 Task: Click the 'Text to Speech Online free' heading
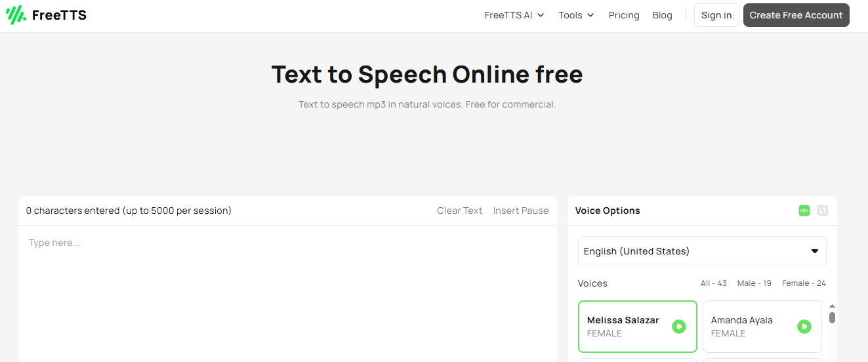[x=427, y=74]
